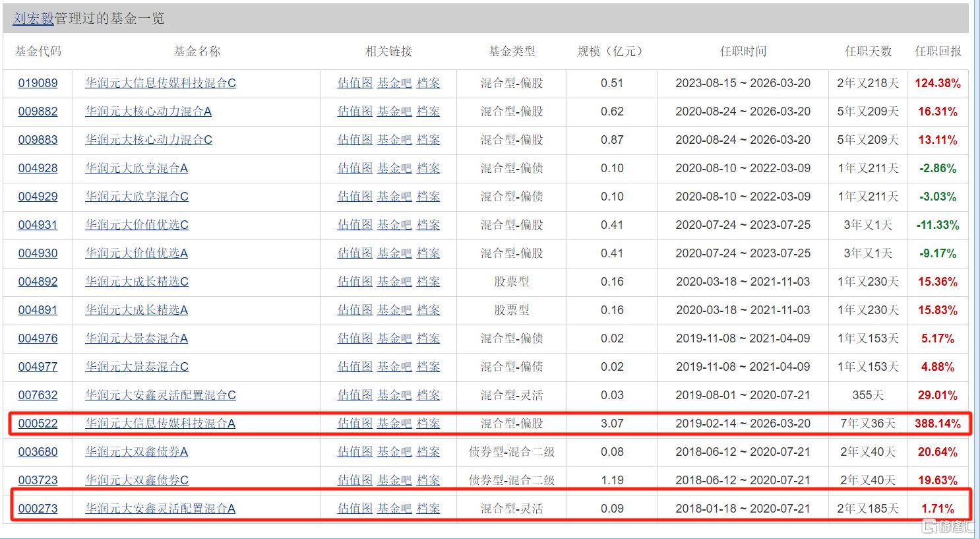The width and height of the screenshot is (980, 539).
Task: Open the 华润元大景泰混合A fund page
Action: (137, 338)
